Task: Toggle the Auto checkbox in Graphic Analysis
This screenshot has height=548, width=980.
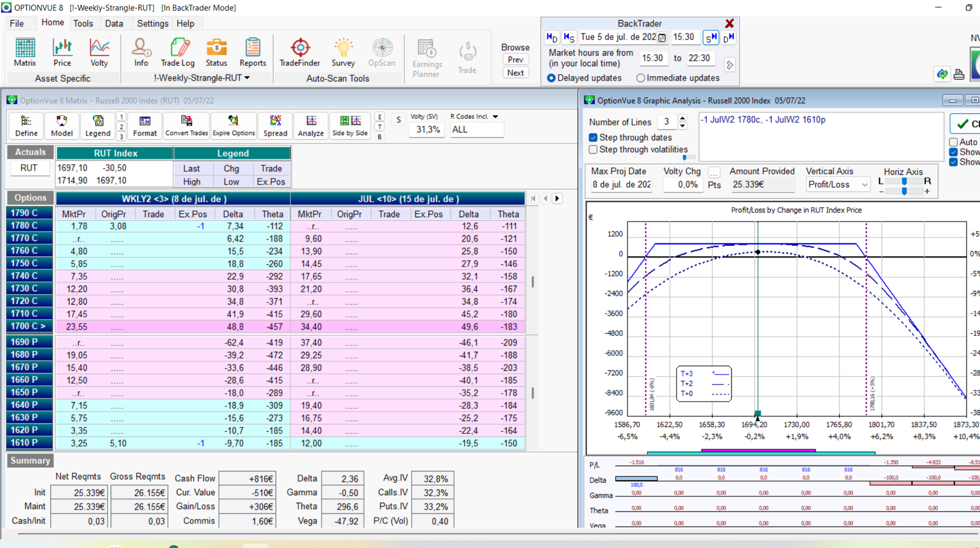Action: tap(954, 142)
